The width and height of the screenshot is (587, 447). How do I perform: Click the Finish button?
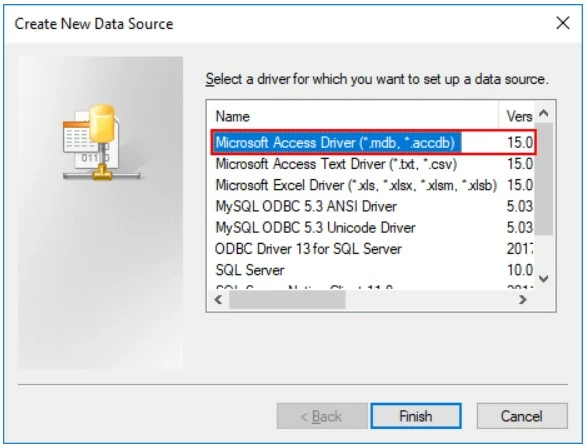click(x=416, y=416)
